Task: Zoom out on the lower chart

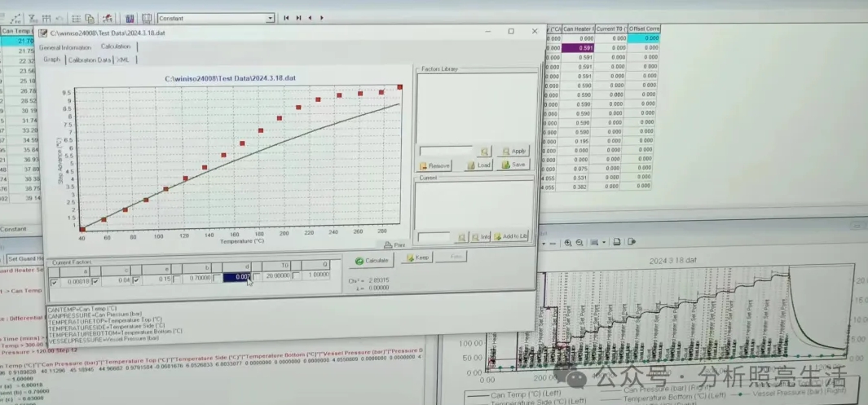Action: pyautogui.click(x=579, y=242)
